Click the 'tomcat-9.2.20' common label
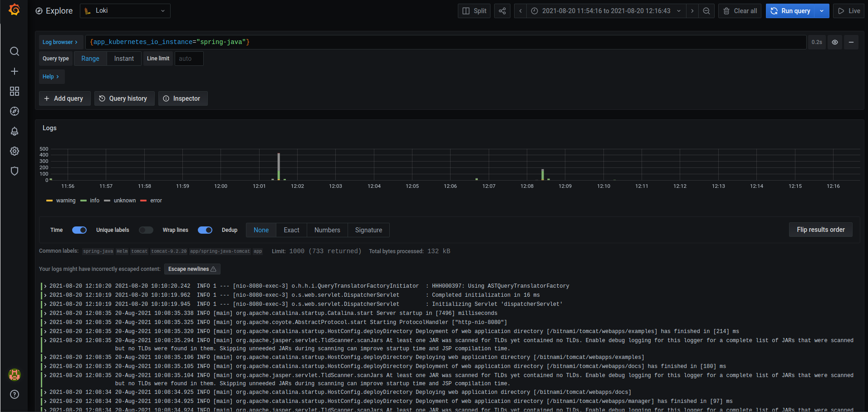Screen dimensions: 868x412 169,251
